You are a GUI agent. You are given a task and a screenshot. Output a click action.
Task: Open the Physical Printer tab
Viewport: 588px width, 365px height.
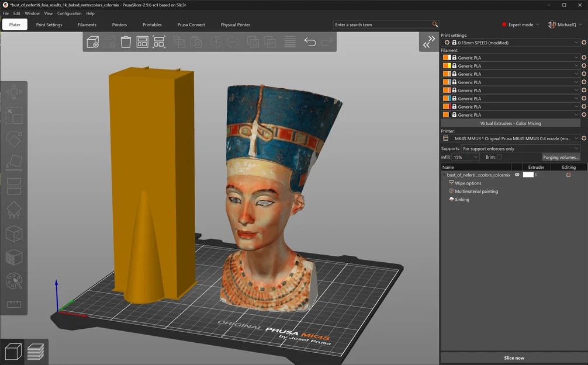coord(235,25)
